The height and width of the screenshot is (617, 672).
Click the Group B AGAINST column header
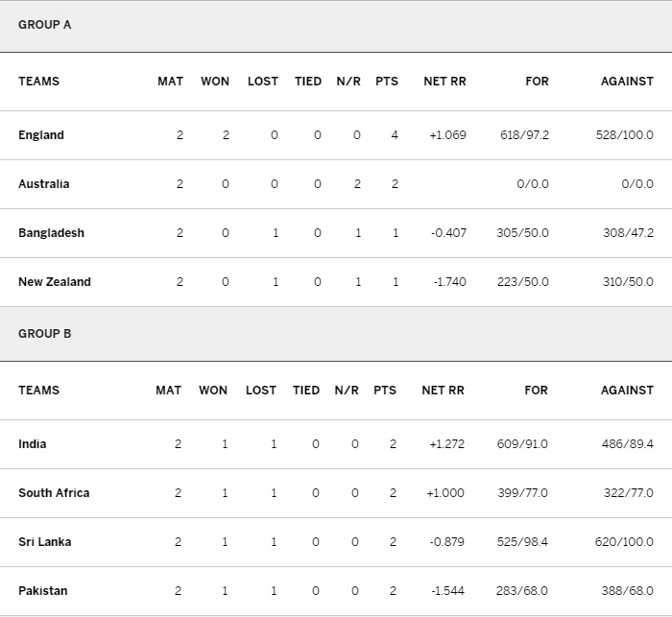[x=627, y=391]
